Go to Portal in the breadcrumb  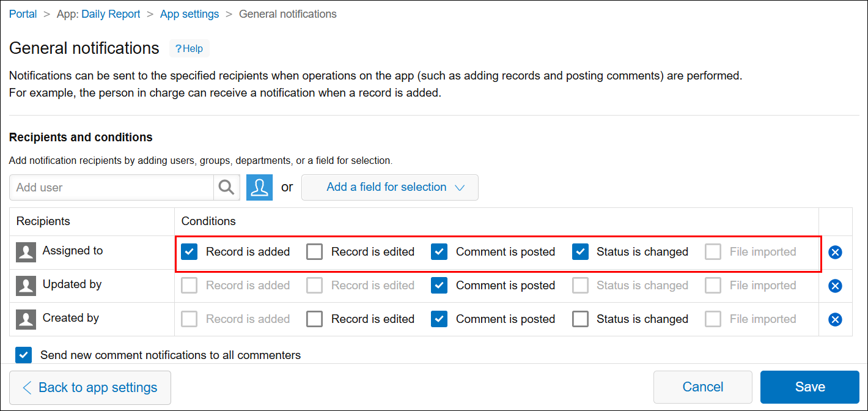pyautogui.click(x=23, y=14)
